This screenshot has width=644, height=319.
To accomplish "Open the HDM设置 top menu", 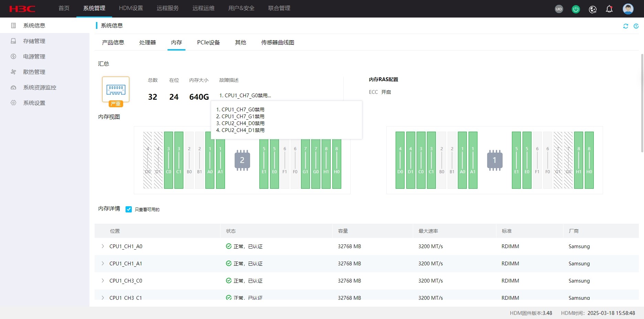I will point(131,8).
